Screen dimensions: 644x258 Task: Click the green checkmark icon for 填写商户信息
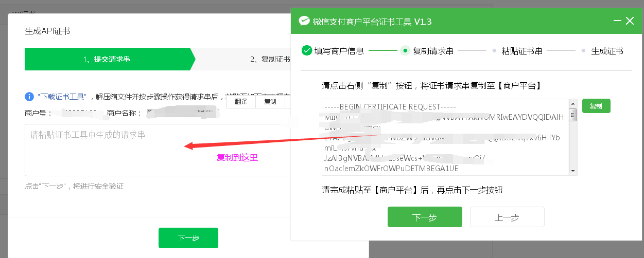[x=307, y=50]
